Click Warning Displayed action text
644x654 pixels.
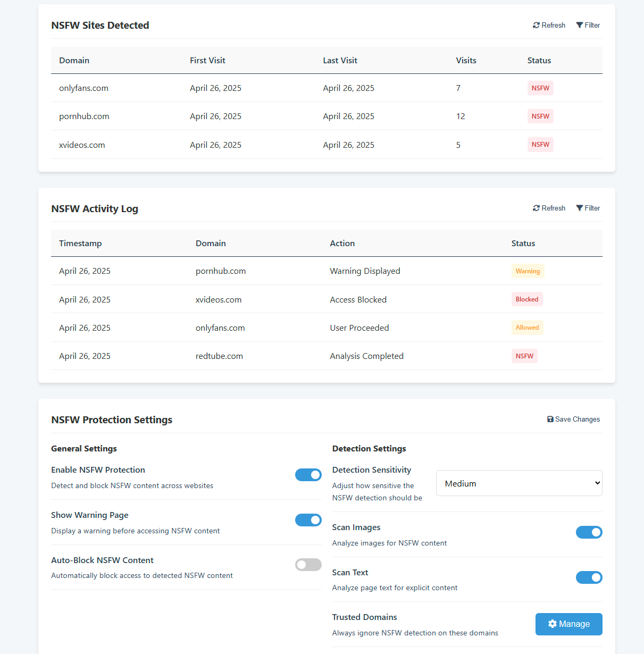(365, 271)
